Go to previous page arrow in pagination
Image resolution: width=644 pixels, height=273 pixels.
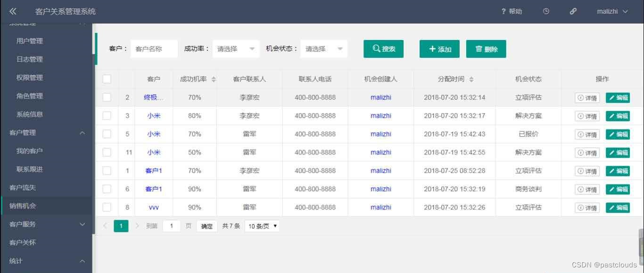click(x=105, y=226)
